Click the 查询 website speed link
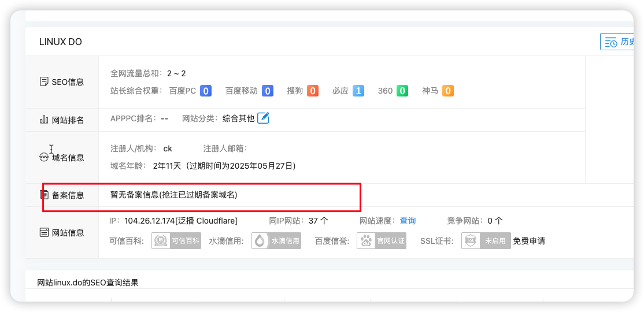644x312 pixels. pyautogui.click(x=408, y=221)
